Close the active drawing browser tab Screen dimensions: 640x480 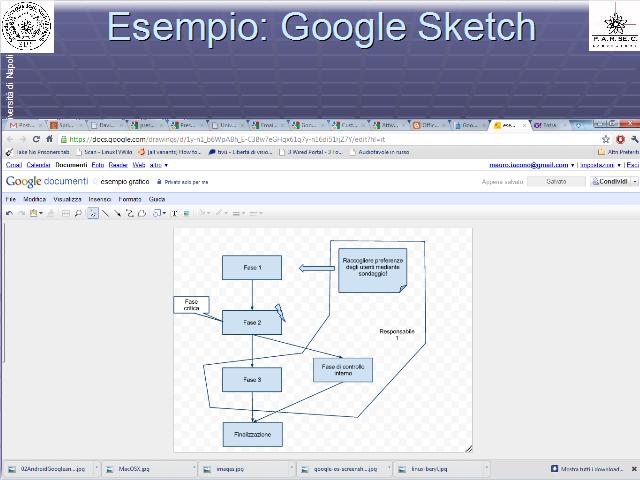(524, 125)
